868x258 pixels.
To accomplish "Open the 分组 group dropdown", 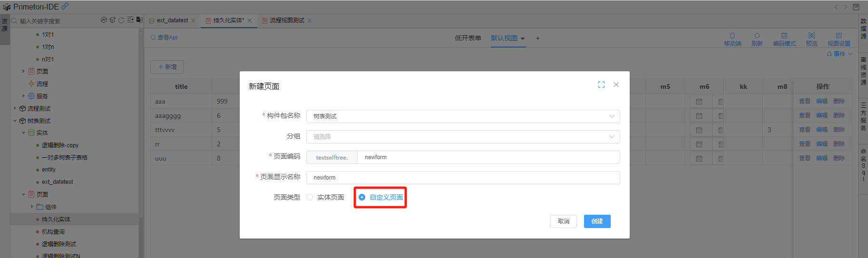I will pyautogui.click(x=463, y=137).
